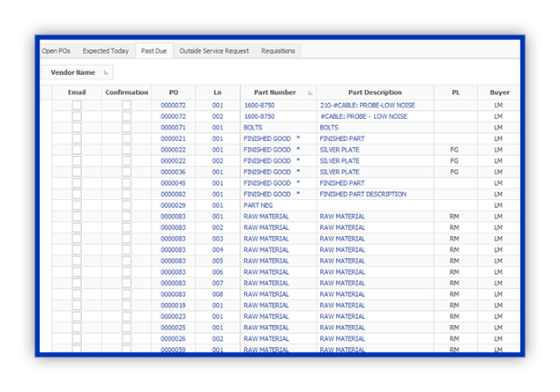Click buyer LM in PO 0000029 row
The width and height of the screenshot is (560, 392).
click(498, 205)
